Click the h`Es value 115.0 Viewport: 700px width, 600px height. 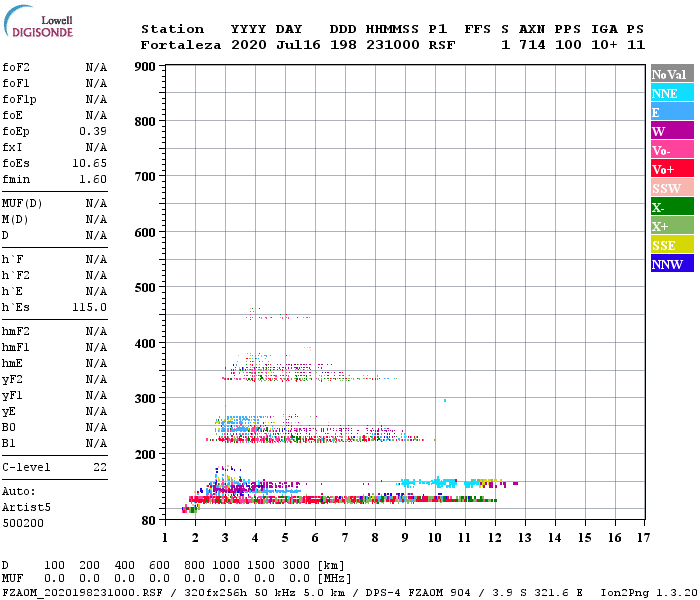[89, 308]
